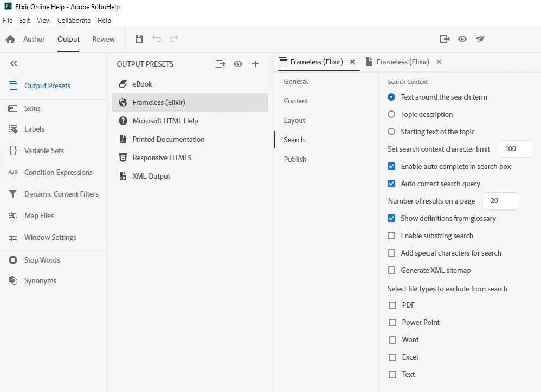Undo last action arrow icon
Image resolution: width=541 pixels, height=392 pixels.
[157, 39]
